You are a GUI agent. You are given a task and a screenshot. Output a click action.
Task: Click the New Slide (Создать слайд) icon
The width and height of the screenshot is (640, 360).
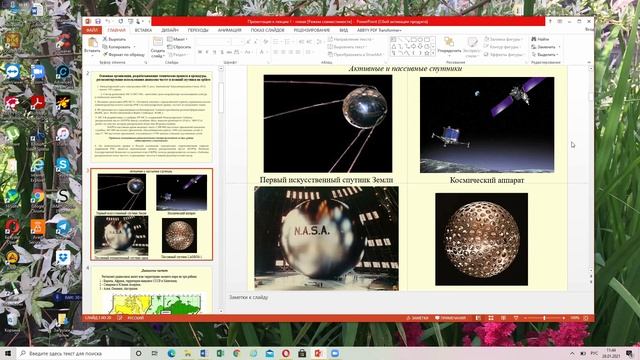158,42
